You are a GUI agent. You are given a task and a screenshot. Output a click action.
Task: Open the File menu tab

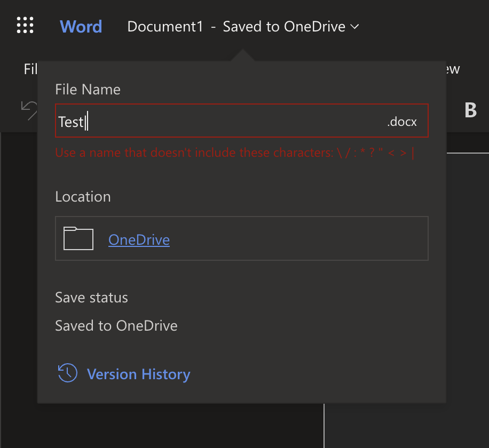(30, 69)
